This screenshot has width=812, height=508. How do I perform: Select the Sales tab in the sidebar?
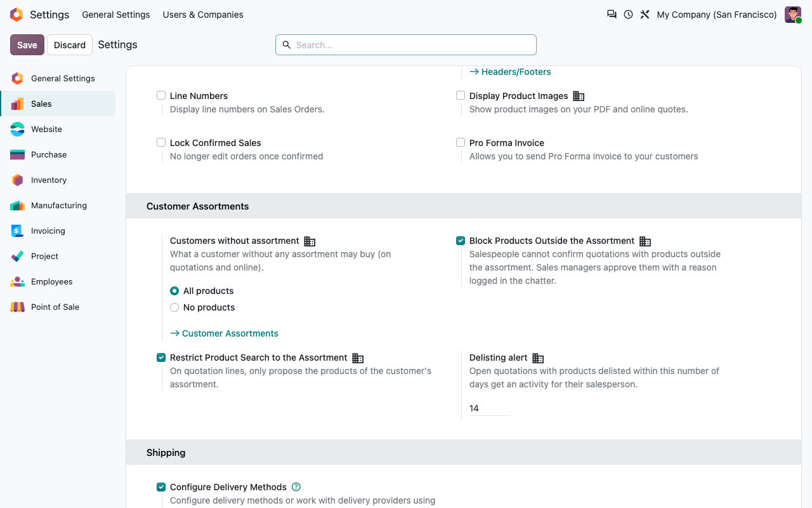58,104
